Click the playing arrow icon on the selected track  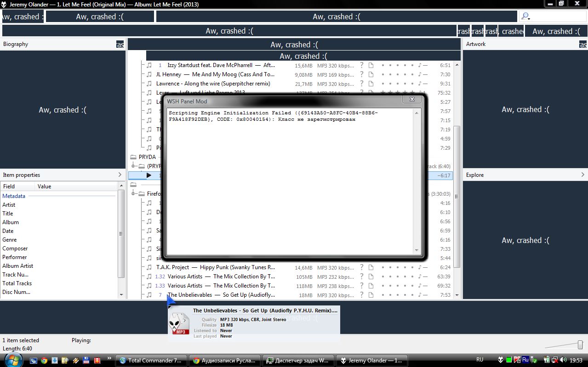[x=149, y=175]
